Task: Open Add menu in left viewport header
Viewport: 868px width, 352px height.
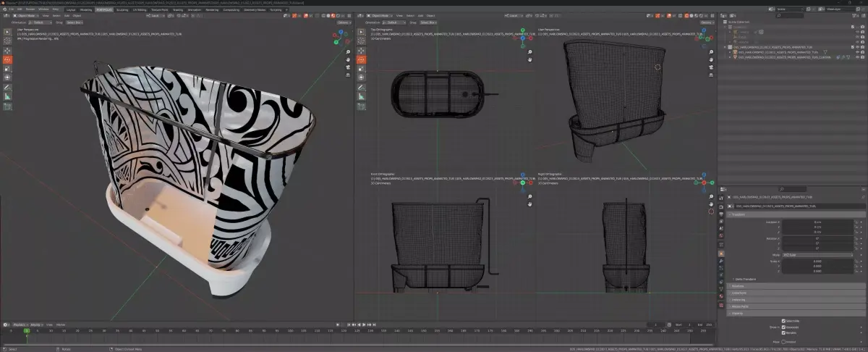Action: pyautogui.click(x=67, y=15)
